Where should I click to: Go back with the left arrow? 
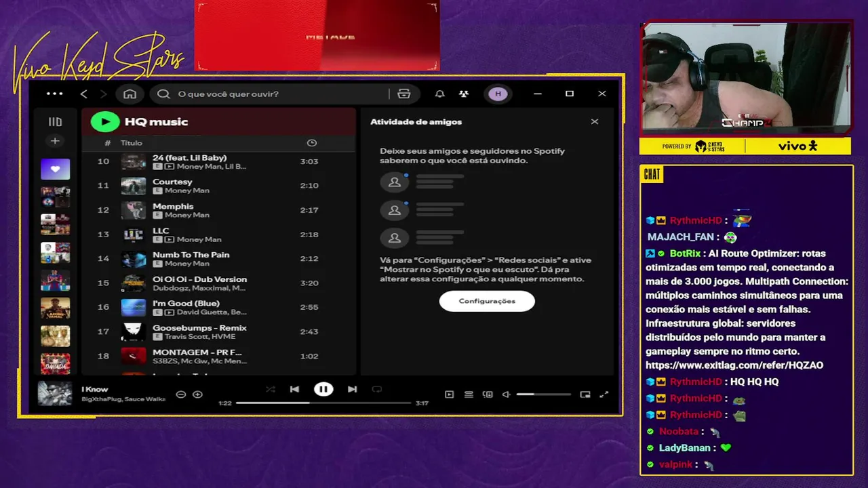tap(84, 94)
